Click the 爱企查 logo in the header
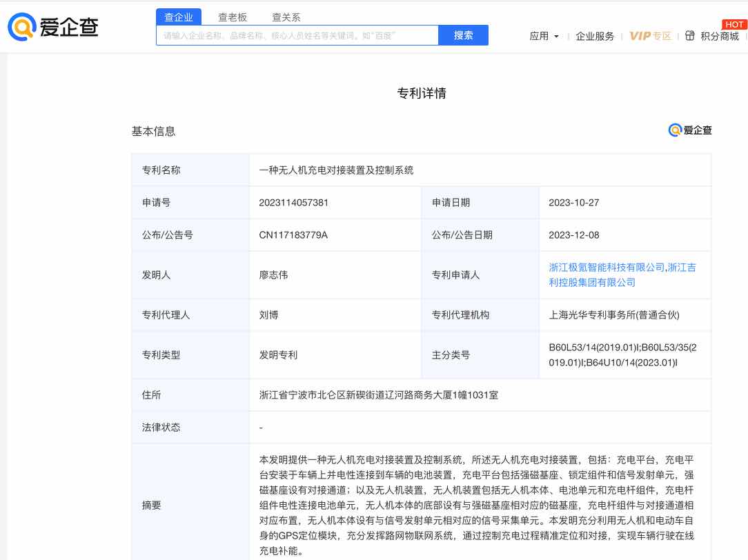Screen dimensions: 748x560 click(x=53, y=27)
